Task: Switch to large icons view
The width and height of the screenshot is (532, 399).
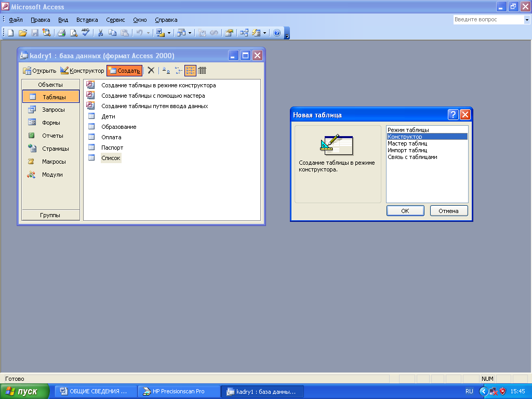Action: pos(166,70)
